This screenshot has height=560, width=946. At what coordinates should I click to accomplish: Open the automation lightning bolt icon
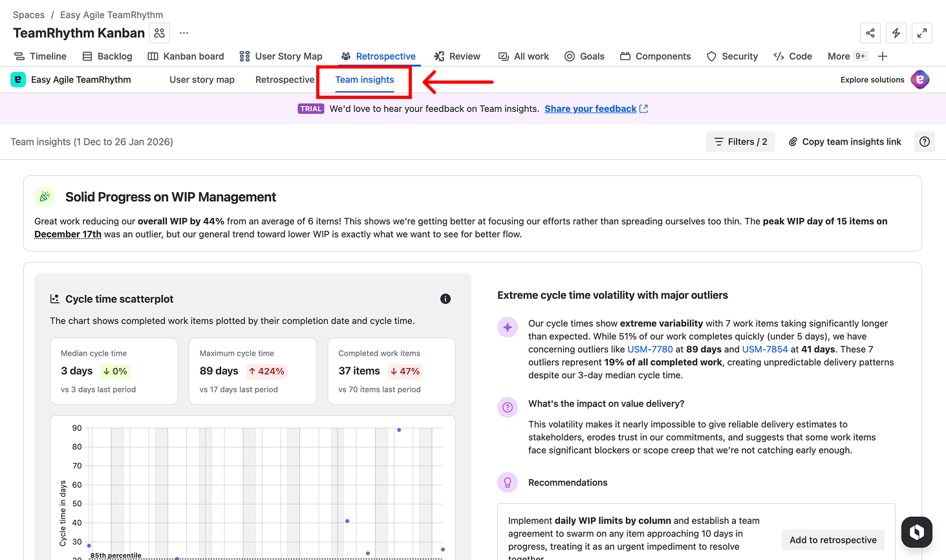click(x=896, y=33)
